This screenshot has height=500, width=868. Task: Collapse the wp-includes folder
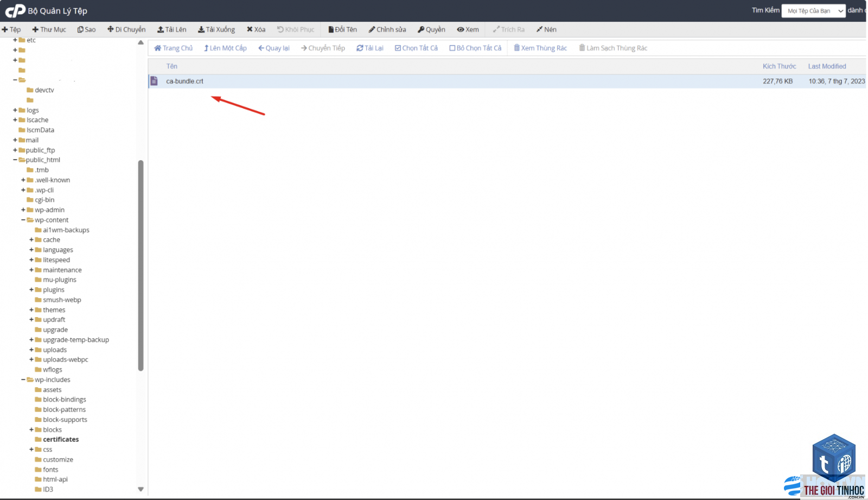[x=23, y=380]
